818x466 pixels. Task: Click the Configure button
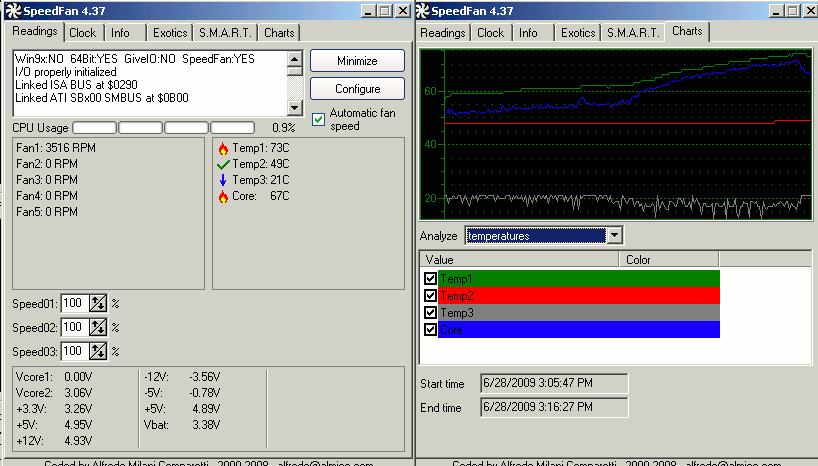[357, 89]
